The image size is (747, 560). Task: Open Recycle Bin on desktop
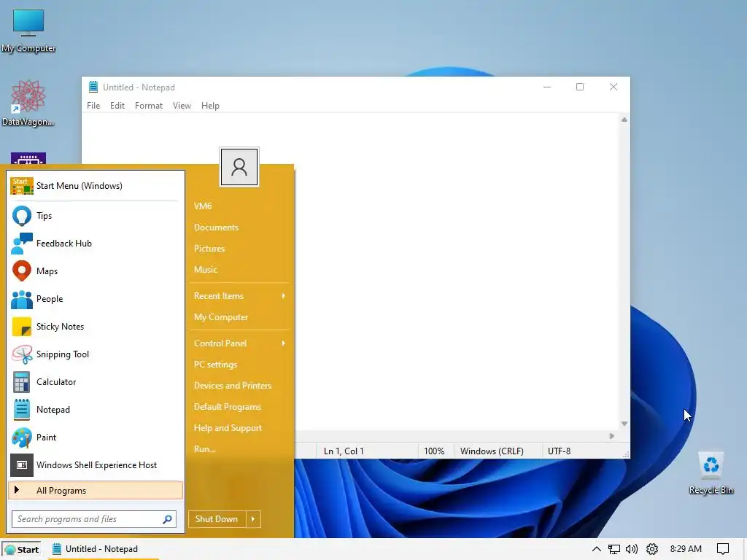tap(711, 472)
